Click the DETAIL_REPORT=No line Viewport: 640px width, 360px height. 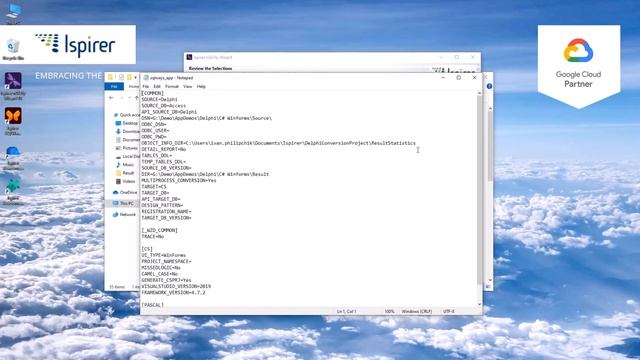(163, 149)
